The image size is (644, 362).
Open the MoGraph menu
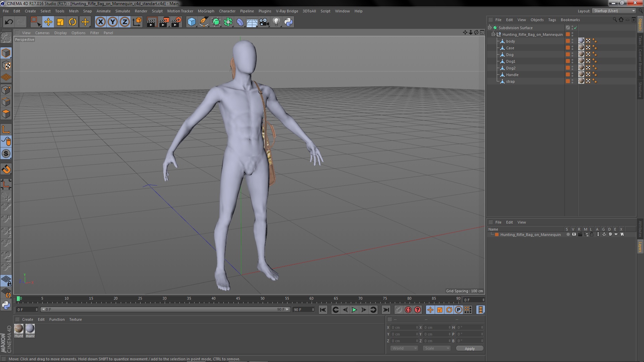[206, 11]
